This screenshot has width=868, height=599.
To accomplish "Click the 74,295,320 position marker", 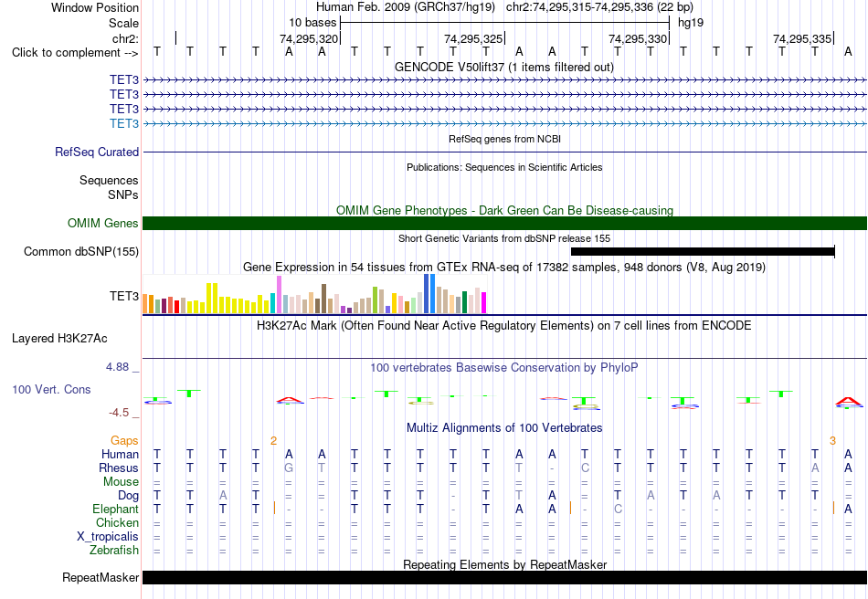I will 309,38.
